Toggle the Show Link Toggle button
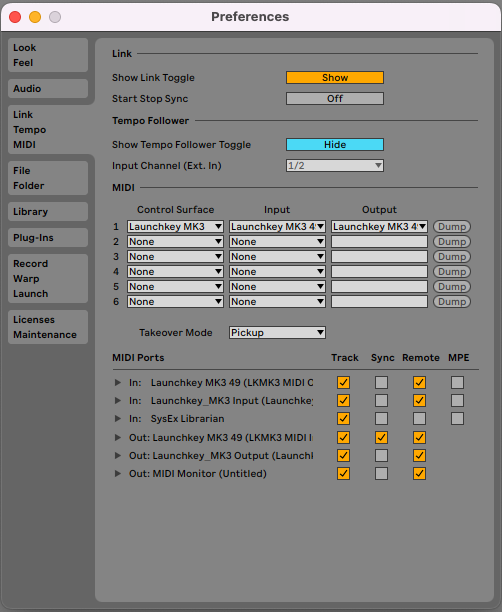 [x=335, y=78]
